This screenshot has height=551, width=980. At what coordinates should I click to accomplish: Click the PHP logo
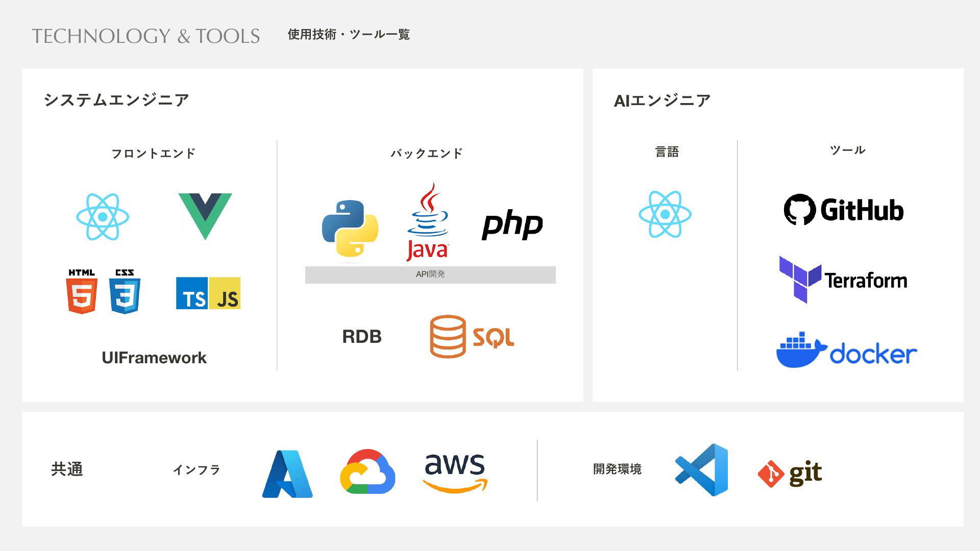[512, 224]
